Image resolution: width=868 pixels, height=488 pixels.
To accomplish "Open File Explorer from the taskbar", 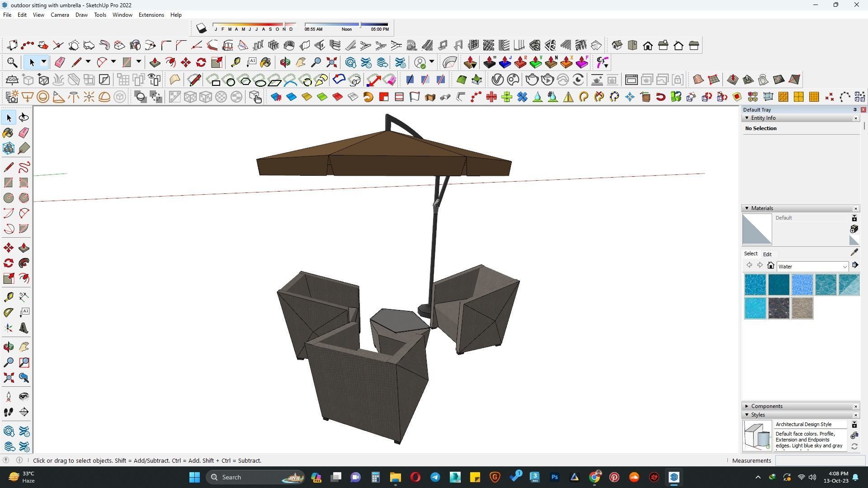I will (395, 477).
